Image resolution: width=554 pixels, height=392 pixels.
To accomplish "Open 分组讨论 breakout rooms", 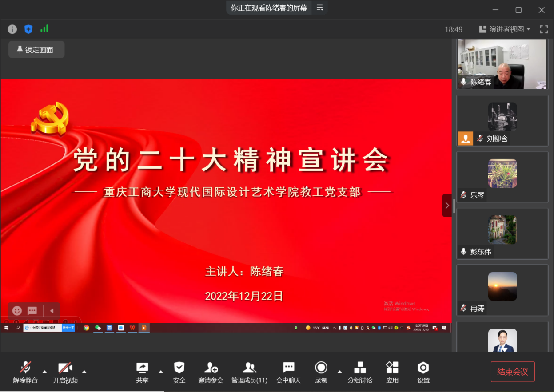I will click(x=360, y=372).
